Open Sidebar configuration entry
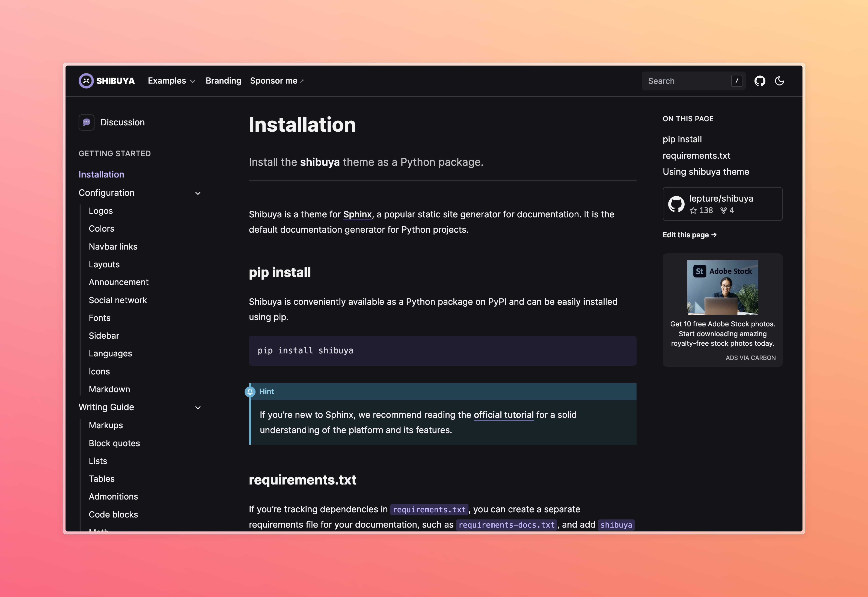Viewport: 868px width, 597px height. click(104, 336)
